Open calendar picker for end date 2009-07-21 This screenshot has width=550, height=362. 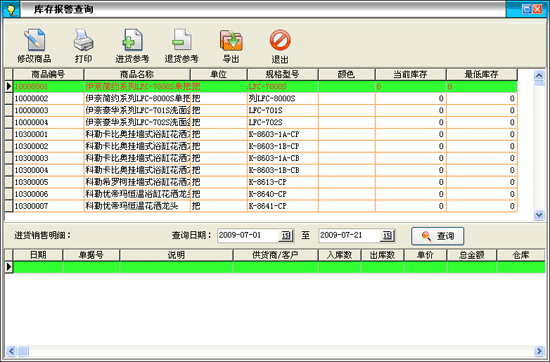[x=387, y=235]
